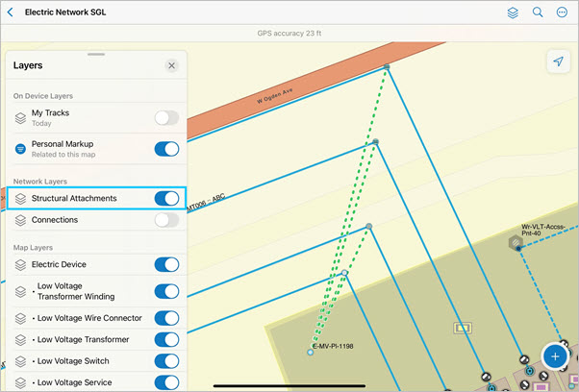Image resolution: width=579 pixels, height=392 pixels.
Task: Switch off Low Voltage Transformer Winding layer
Action: click(x=166, y=291)
